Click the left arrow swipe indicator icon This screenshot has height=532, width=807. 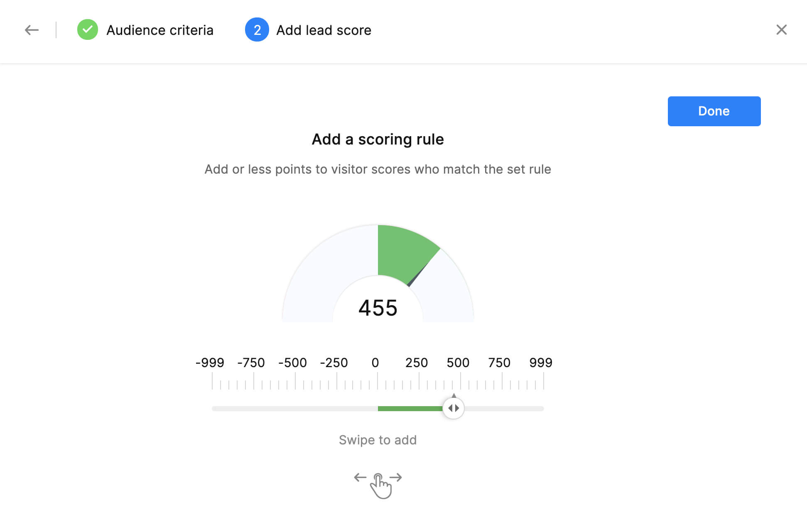tap(359, 477)
